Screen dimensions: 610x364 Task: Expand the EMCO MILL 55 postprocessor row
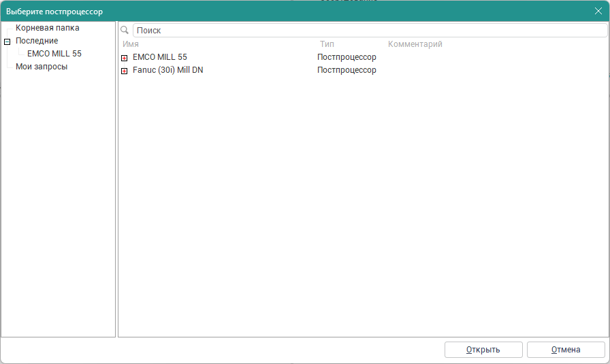click(x=125, y=58)
